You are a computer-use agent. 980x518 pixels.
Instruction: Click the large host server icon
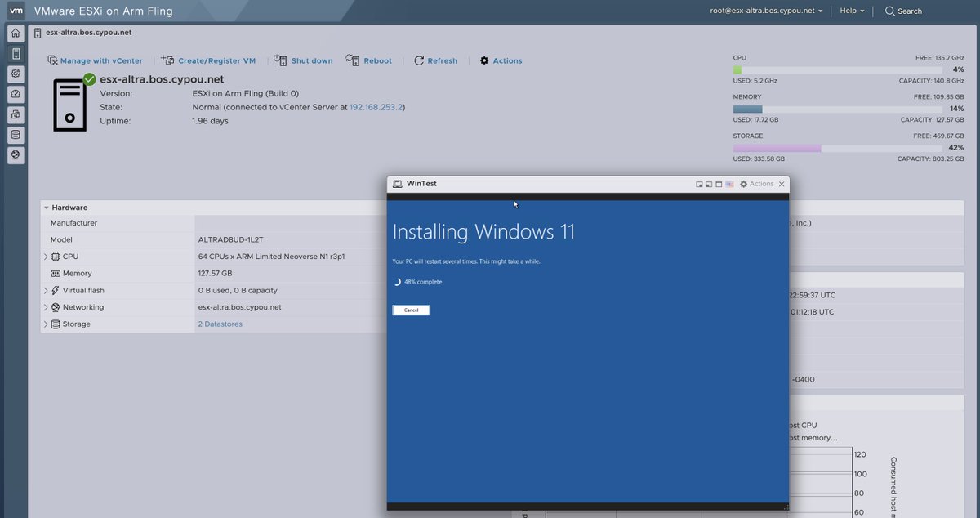click(x=70, y=105)
